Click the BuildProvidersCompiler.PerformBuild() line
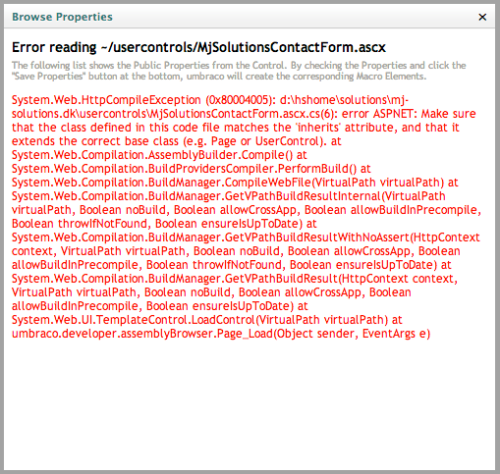 191,169
